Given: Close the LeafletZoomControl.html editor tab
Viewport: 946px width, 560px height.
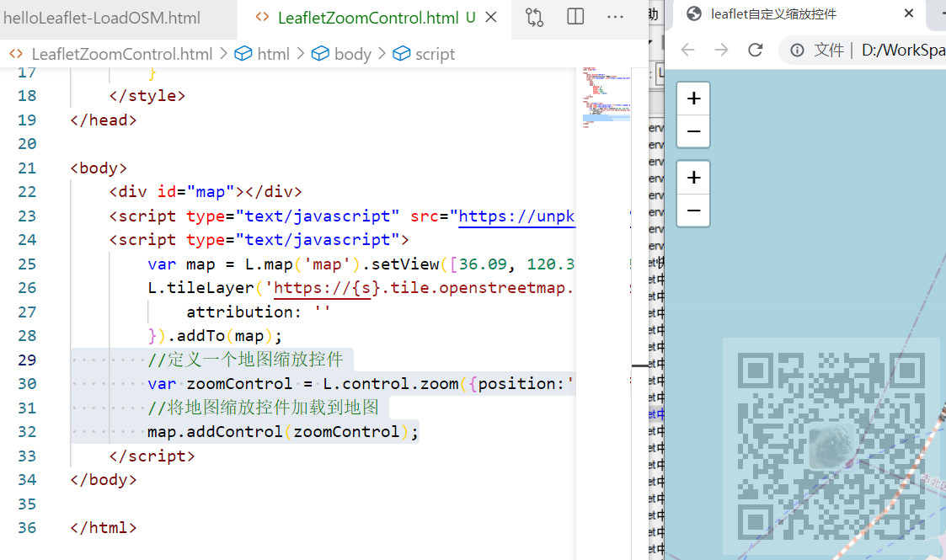Looking at the screenshot, I should point(491,18).
